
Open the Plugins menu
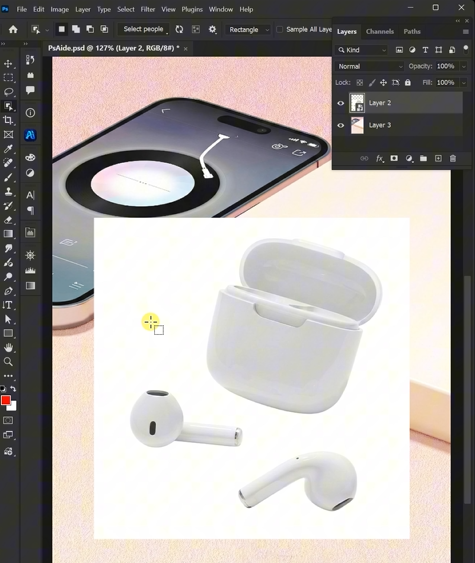[x=192, y=9]
